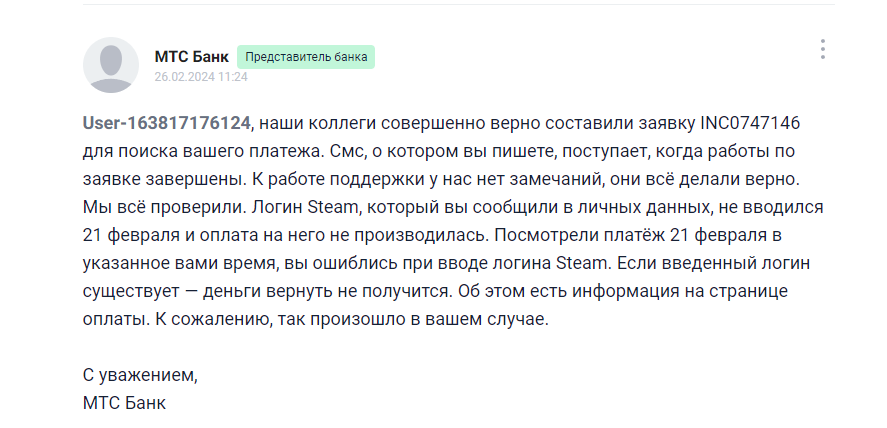Open the User-163817176124 mention

[x=166, y=123]
